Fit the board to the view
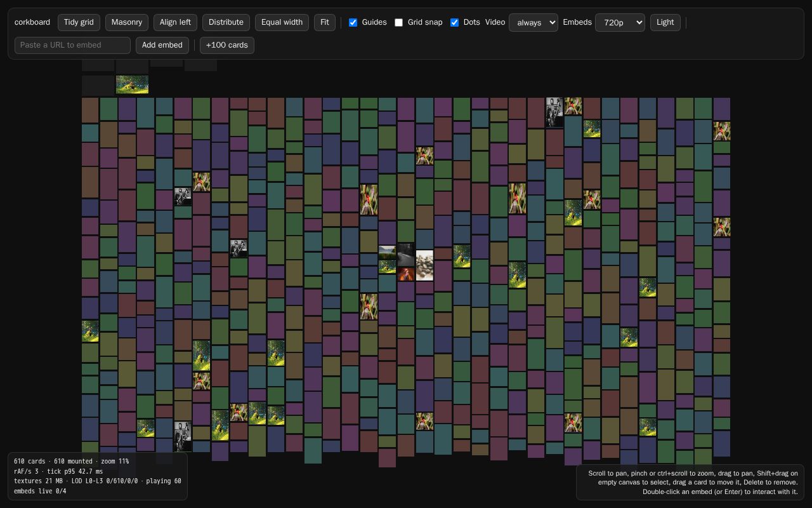The height and width of the screenshot is (508, 812). coord(325,22)
